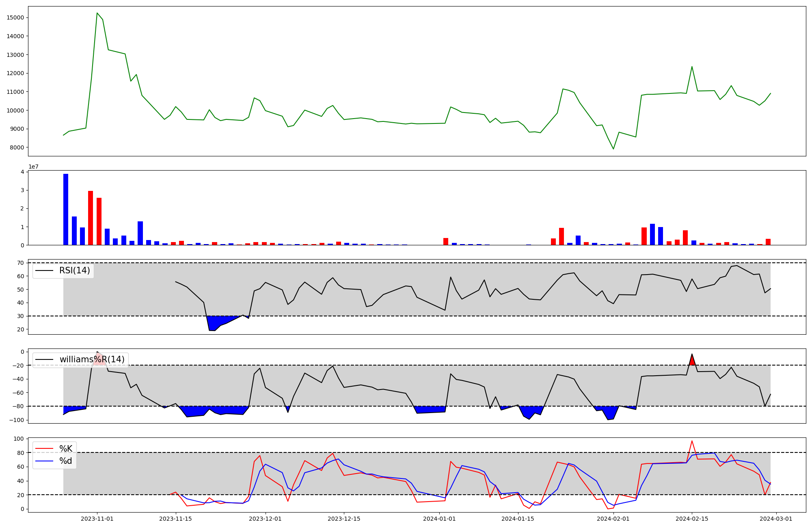Click the tallest red volume bar

pyautogui.click(x=91, y=218)
